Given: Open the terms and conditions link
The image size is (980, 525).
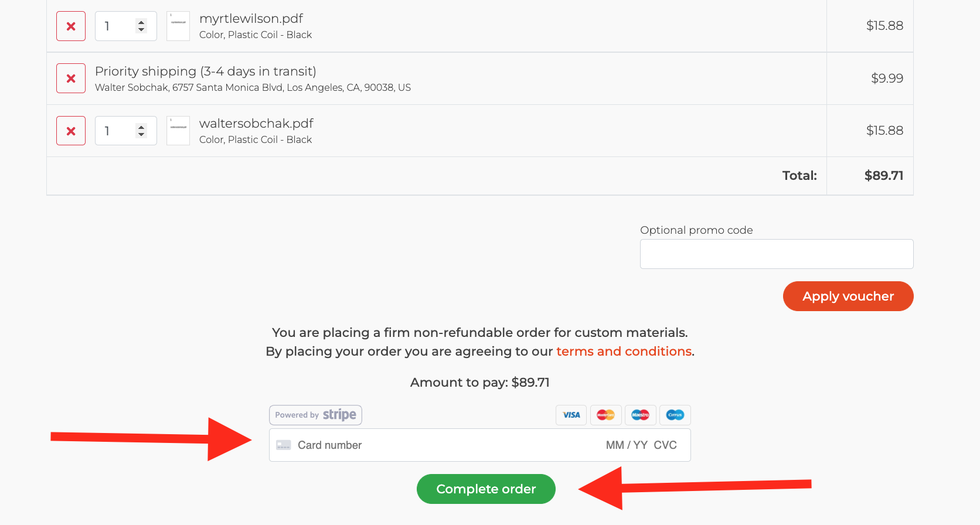Looking at the screenshot, I should [624, 352].
